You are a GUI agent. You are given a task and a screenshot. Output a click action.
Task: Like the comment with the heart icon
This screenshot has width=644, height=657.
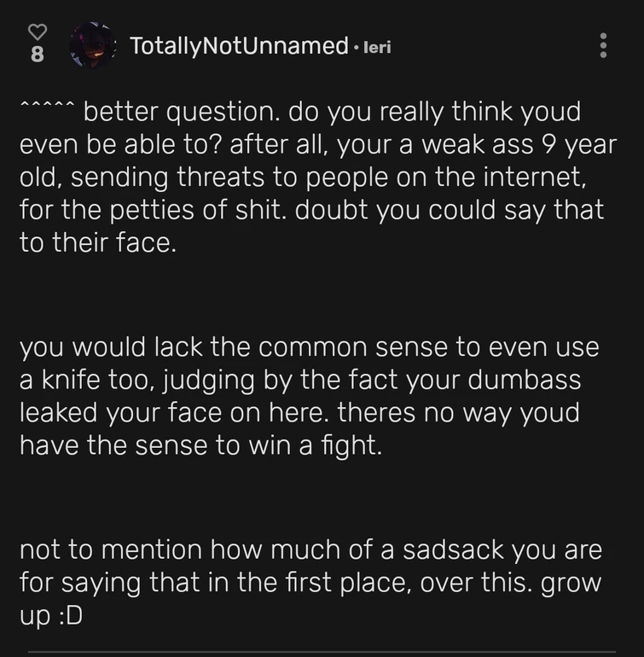37,32
